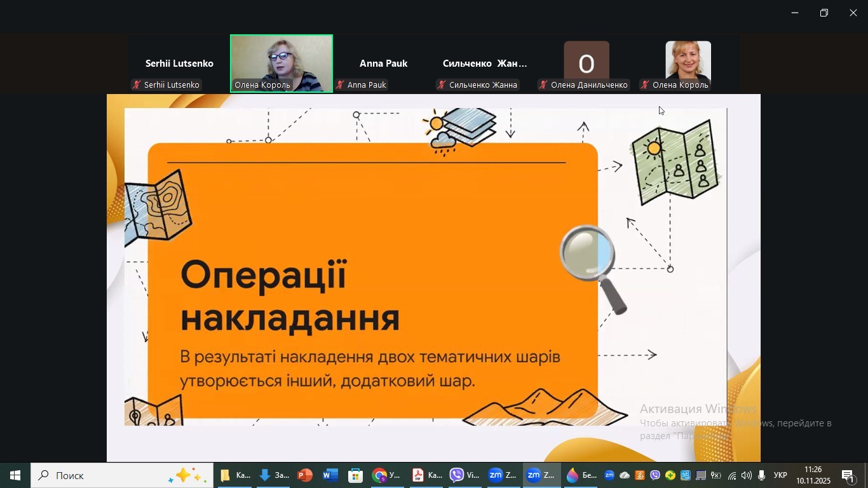Click the active Zoom meeting taskbar button
Viewport: 868px width, 488px height.
click(541, 475)
